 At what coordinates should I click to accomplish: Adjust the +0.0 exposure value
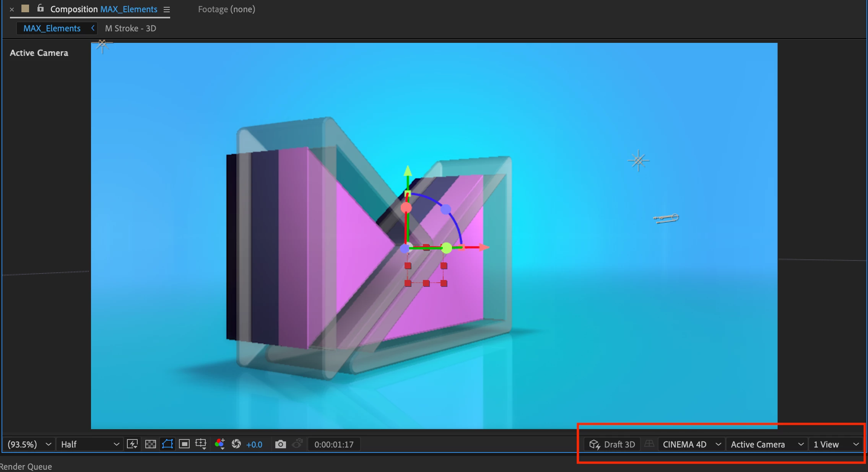254,444
